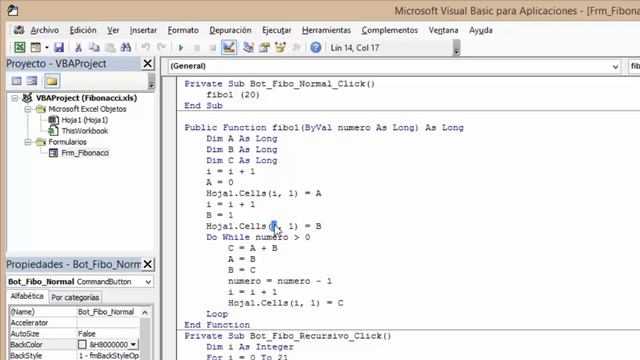Select VBAProject (Fibonacci.xls) root item
This screenshot has height=360, width=640.
coord(86,98)
